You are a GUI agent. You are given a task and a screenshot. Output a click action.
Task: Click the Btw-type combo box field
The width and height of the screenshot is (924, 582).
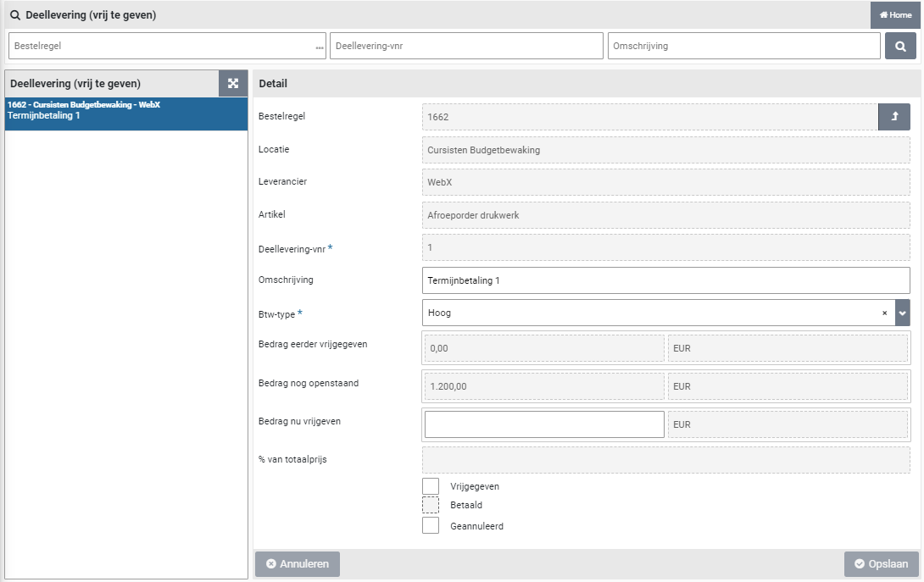648,313
